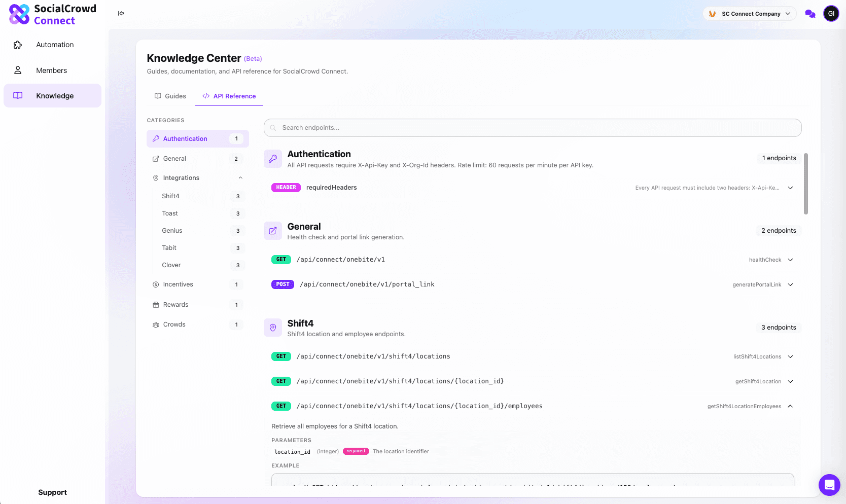
Task: Open SC Connect Company dropdown
Action: click(x=750, y=14)
